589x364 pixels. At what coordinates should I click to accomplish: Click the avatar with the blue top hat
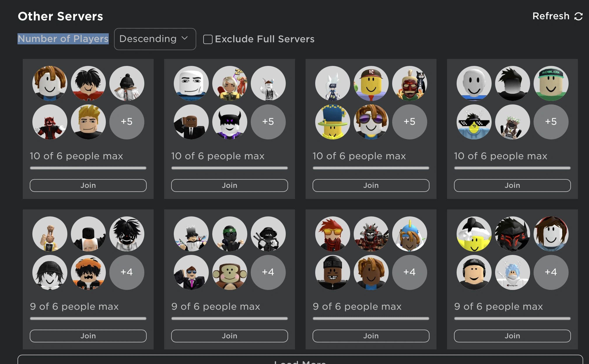click(332, 122)
